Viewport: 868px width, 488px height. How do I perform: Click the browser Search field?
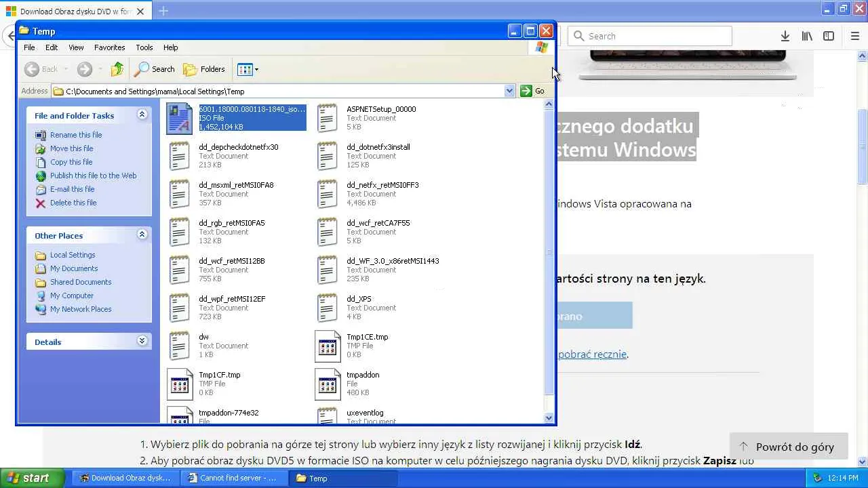pyautogui.click(x=650, y=36)
